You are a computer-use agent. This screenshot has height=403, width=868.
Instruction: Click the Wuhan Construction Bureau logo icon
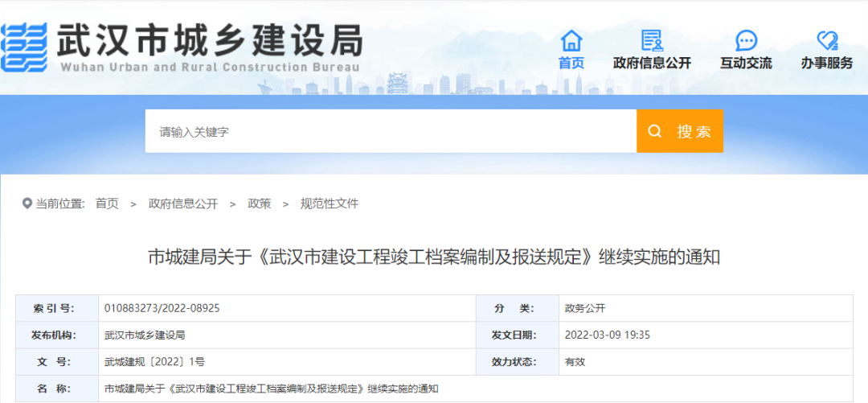[24, 47]
